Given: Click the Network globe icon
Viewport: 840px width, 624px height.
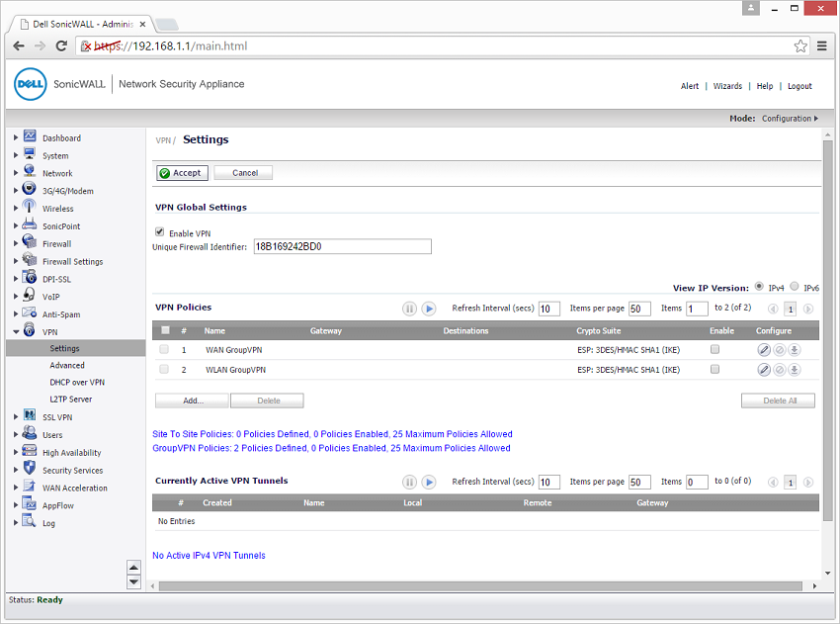Looking at the screenshot, I should (x=30, y=171).
